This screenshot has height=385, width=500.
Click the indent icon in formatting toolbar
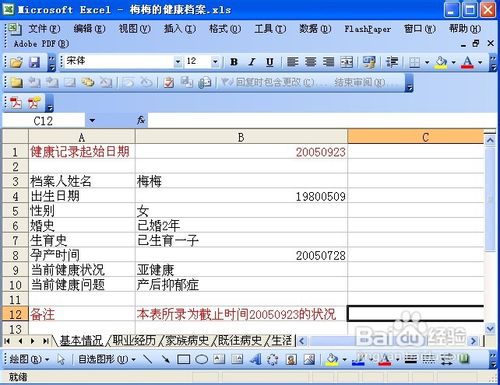392,62
